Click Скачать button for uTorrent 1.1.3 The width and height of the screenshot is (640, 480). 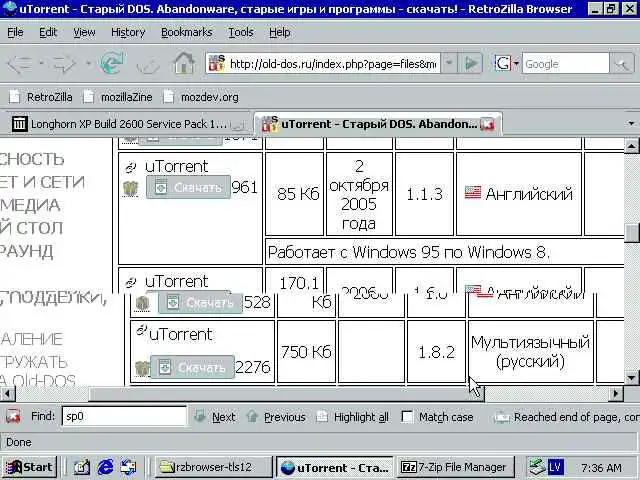(x=189, y=187)
